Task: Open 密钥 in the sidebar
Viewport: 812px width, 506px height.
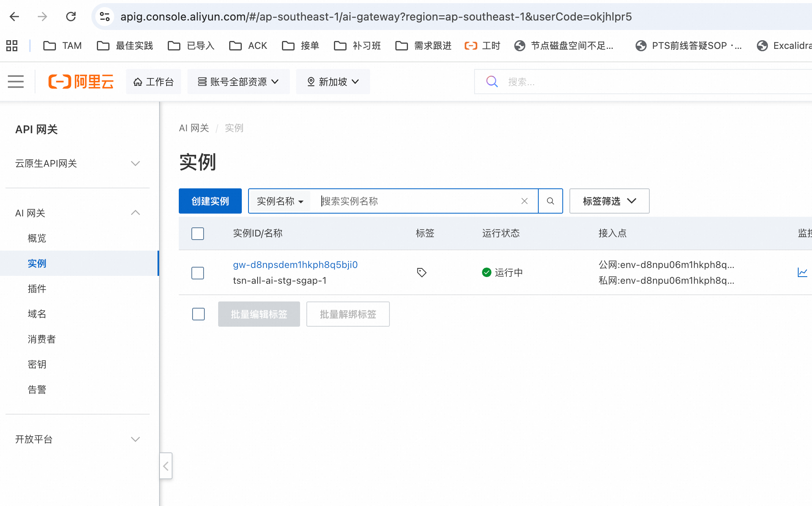Action: point(37,364)
